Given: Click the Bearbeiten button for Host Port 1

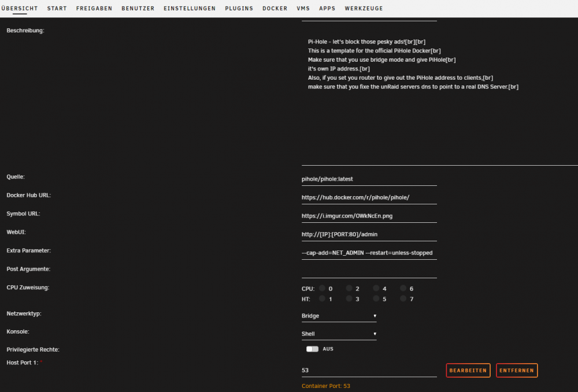Looking at the screenshot, I should 468,370.
